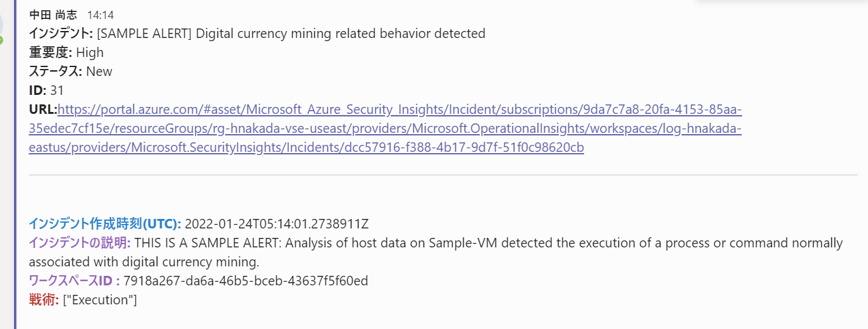Image resolution: width=868 pixels, height=329 pixels.
Task: Click the link line ending in dcc57916 incident ID
Action: pos(306,147)
